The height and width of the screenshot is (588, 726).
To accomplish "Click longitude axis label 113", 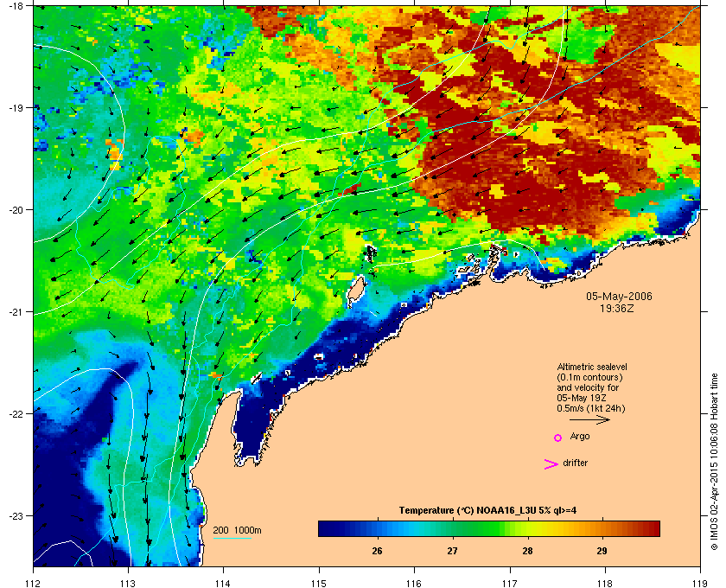I will (128, 584).
